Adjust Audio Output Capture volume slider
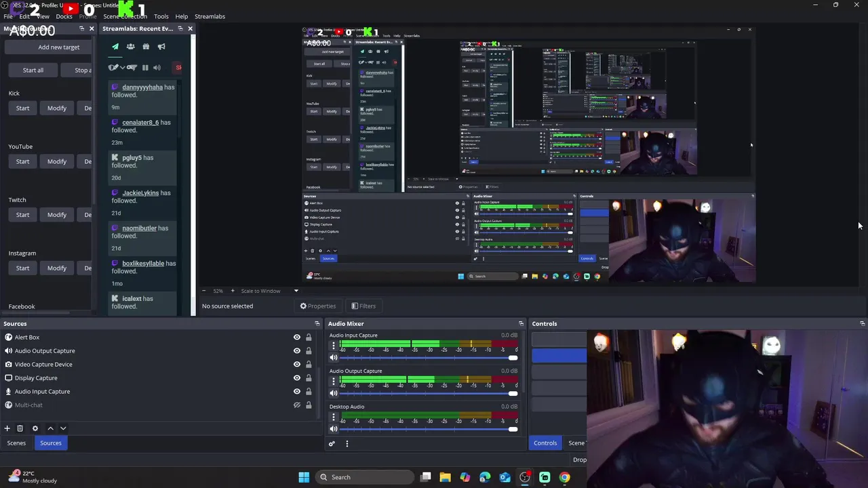The height and width of the screenshot is (488, 868). (428, 393)
